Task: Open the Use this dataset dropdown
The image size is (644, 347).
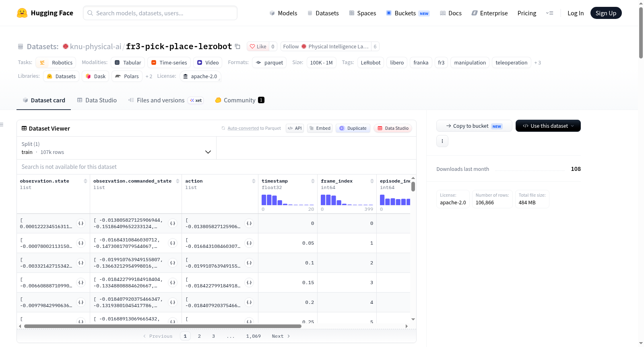Action: pyautogui.click(x=548, y=126)
